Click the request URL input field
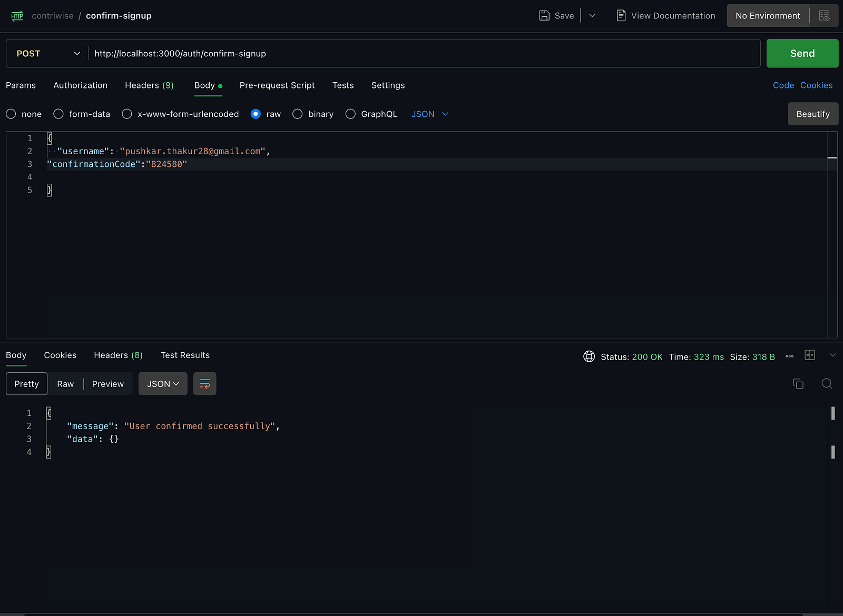 click(x=424, y=53)
